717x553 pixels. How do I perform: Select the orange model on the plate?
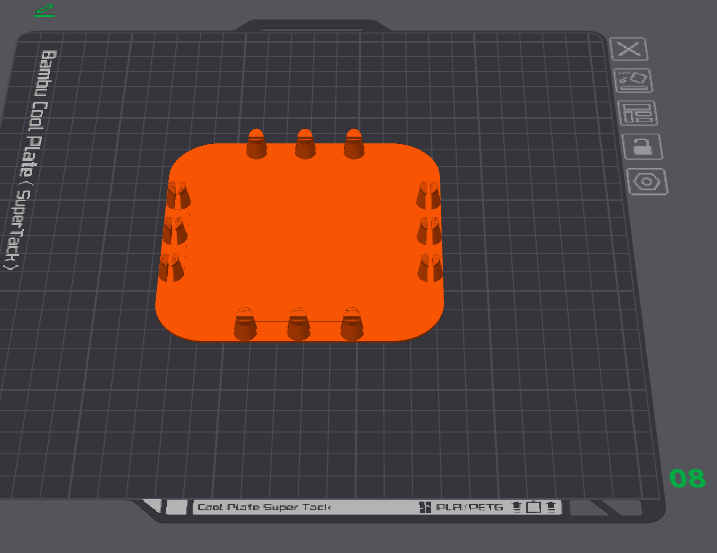tap(300, 242)
